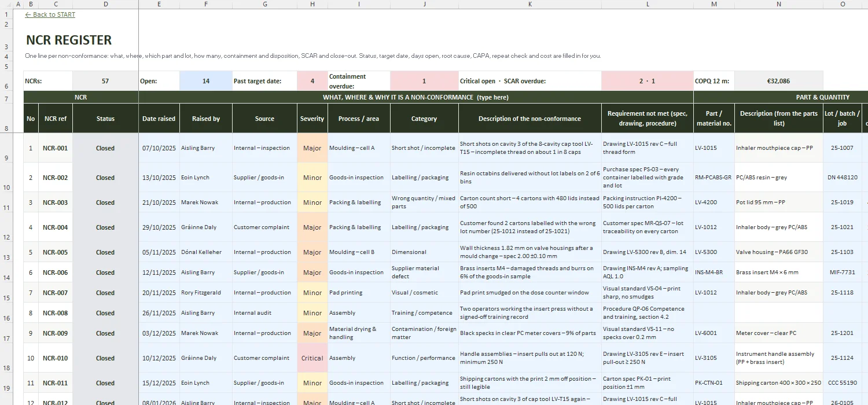This screenshot has width=868, height=405.
Task: Click the Pad printing process cell
Action: tap(359, 293)
